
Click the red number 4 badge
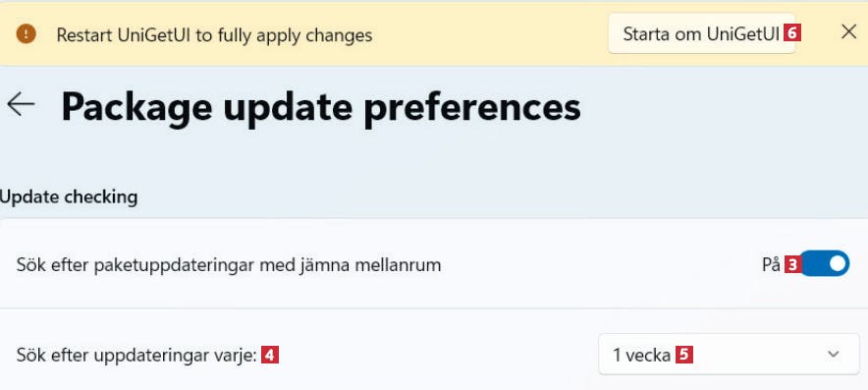point(270,355)
